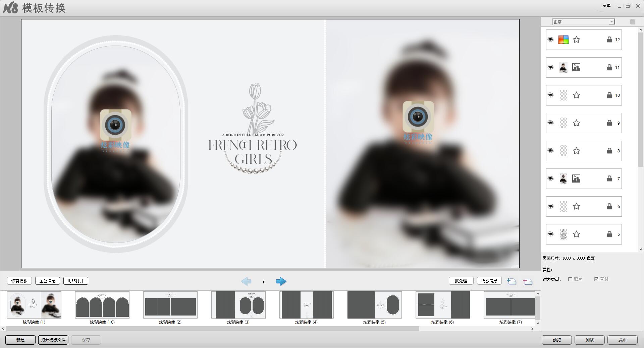The image size is (644, 348).
Task: Click the photo placeholder icon on layer 11
Action: tap(576, 68)
